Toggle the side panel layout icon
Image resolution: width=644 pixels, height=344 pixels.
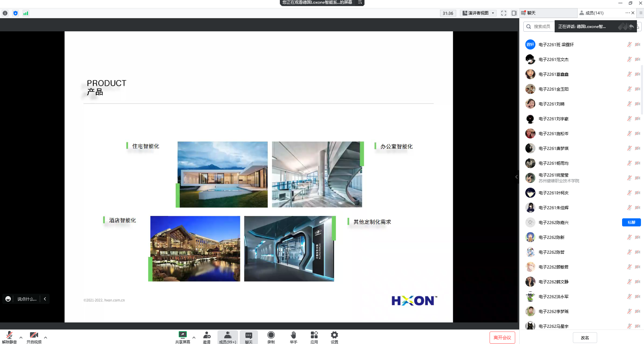pos(514,13)
